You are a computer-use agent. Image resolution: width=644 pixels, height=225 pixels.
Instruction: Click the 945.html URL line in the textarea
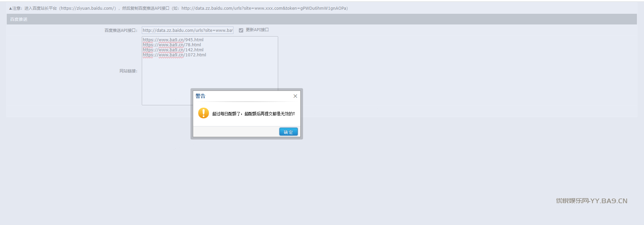coord(173,40)
